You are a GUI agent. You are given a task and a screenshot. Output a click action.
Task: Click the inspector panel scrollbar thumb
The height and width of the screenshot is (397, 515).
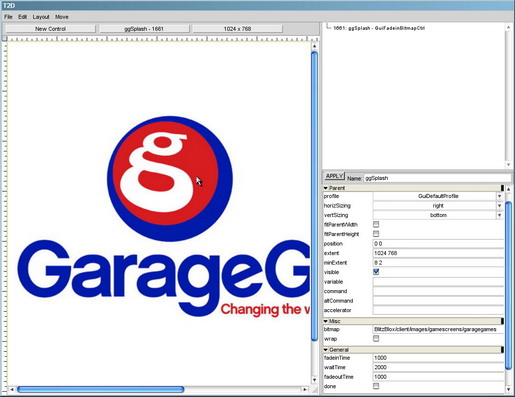508,285
